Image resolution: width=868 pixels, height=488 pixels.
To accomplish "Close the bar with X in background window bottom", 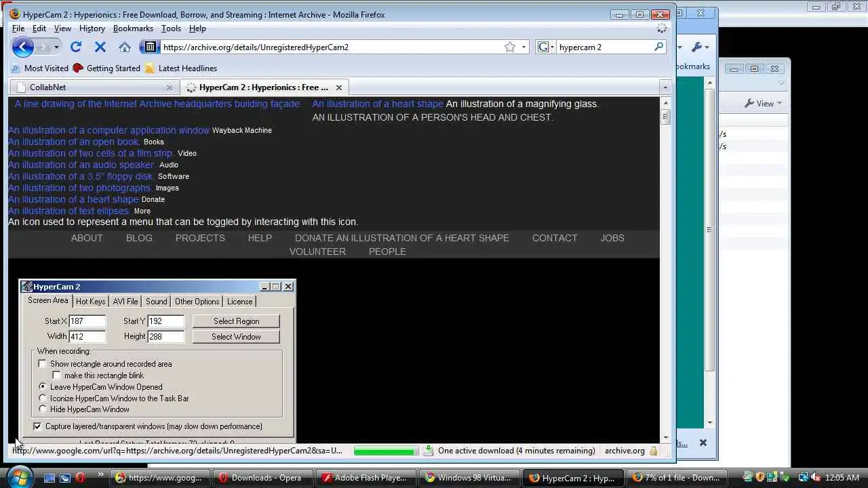I will [703, 443].
